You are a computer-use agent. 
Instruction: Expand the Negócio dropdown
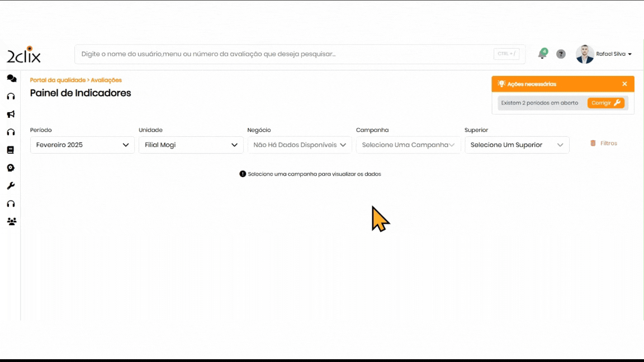tap(300, 145)
